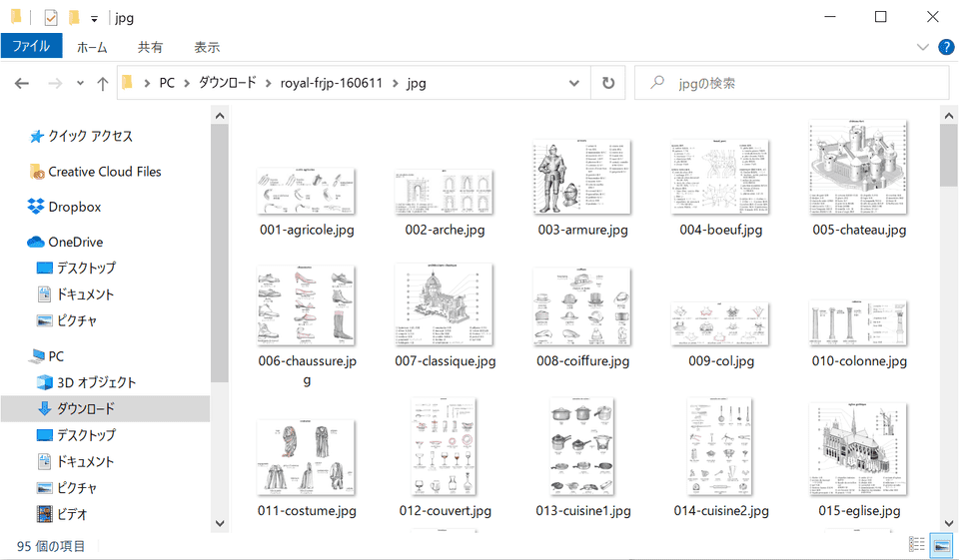Image resolution: width=959 pixels, height=560 pixels.
Task: Open the Customize Quick Access Toolbar dropdown
Action: pyautogui.click(x=94, y=18)
